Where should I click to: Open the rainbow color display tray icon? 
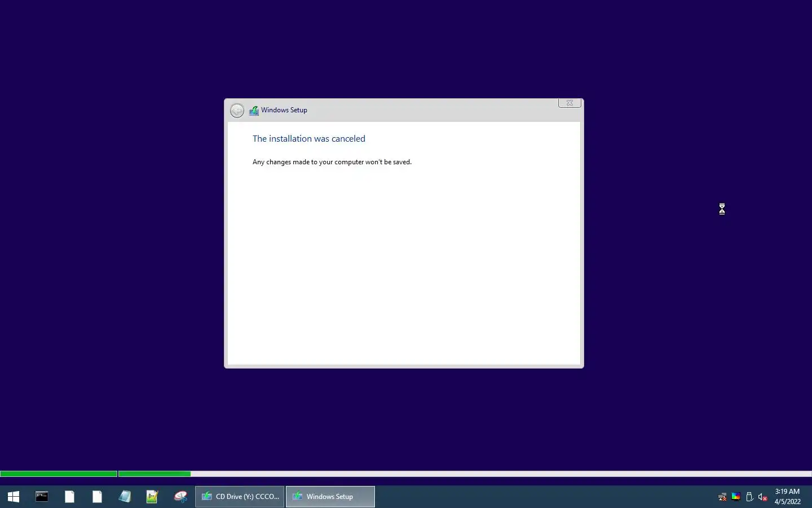pyautogui.click(x=736, y=497)
